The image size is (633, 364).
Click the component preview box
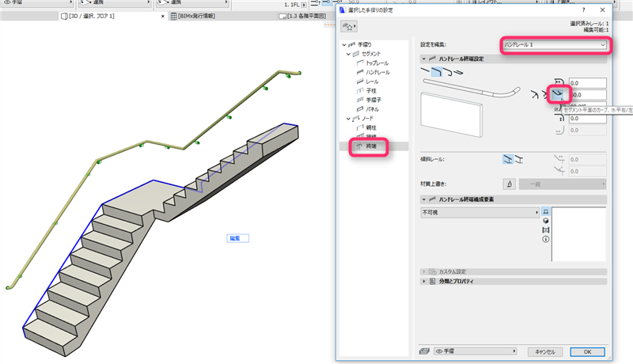[578, 234]
